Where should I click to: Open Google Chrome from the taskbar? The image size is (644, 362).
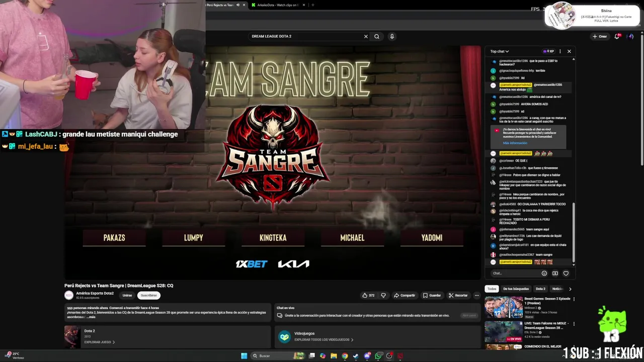345,356
